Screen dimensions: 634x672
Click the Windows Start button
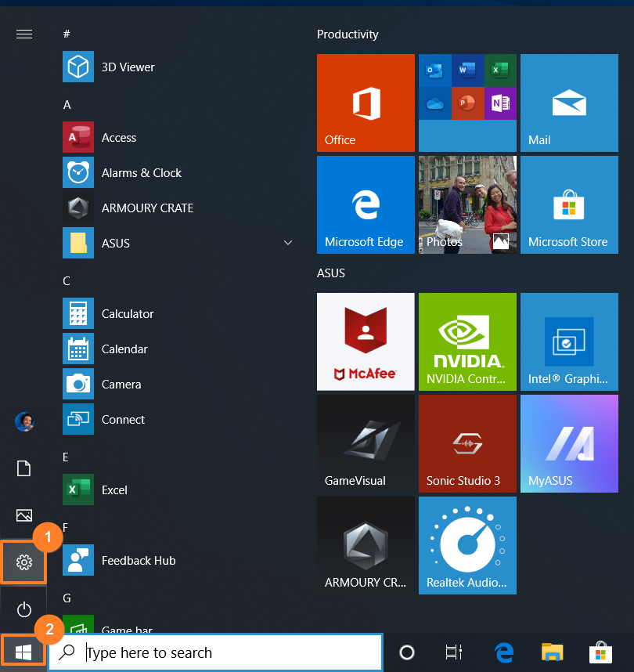pyautogui.click(x=23, y=652)
